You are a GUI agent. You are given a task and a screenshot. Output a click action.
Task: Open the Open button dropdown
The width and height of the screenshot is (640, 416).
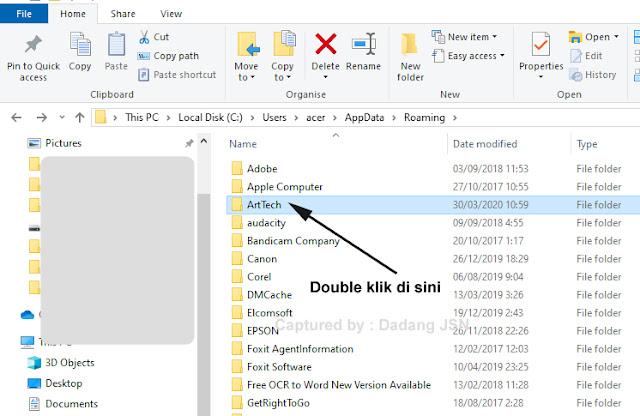click(x=616, y=37)
